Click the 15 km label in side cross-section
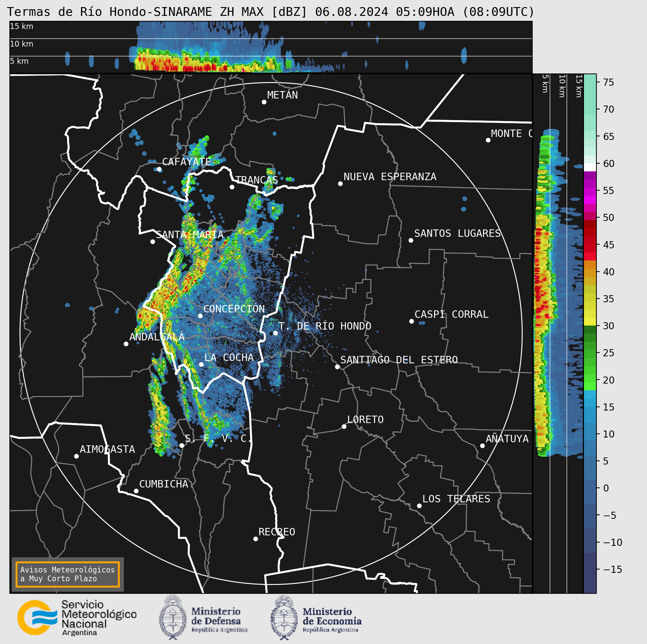Image resolution: width=647 pixels, height=644 pixels. (579, 86)
